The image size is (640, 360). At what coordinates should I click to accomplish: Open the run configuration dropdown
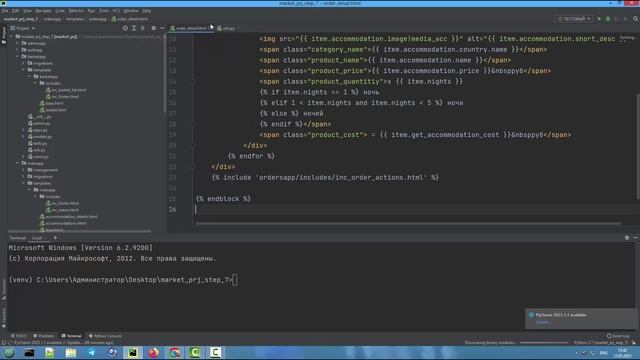[574, 19]
